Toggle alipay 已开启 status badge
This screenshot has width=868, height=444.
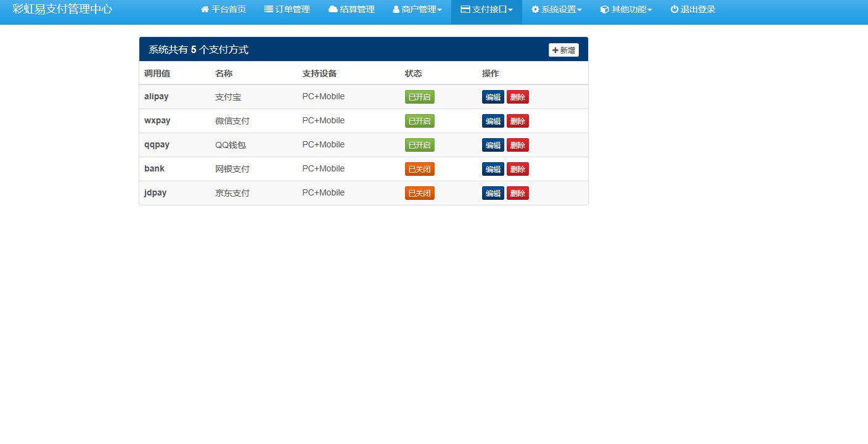click(420, 97)
